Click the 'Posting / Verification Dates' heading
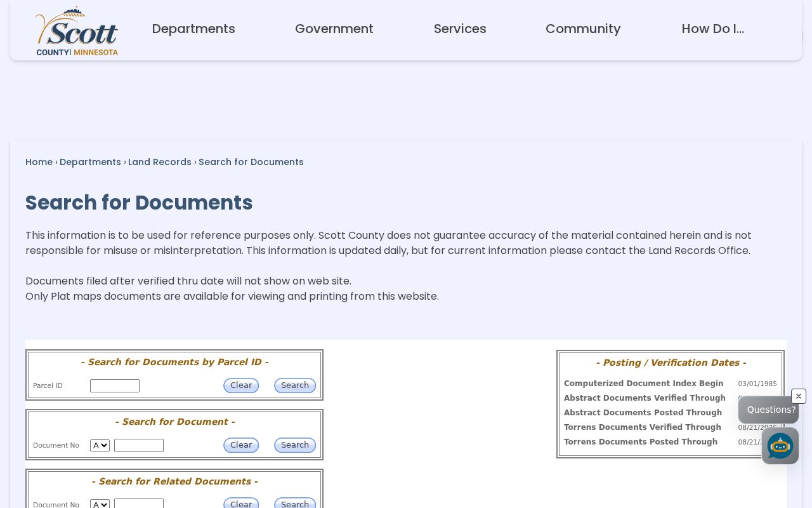 click(x=671, y=363)
